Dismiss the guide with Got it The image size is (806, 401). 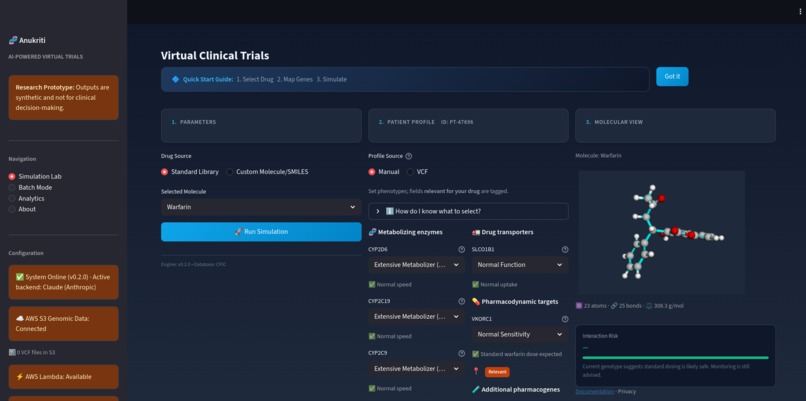pos(672,77)
